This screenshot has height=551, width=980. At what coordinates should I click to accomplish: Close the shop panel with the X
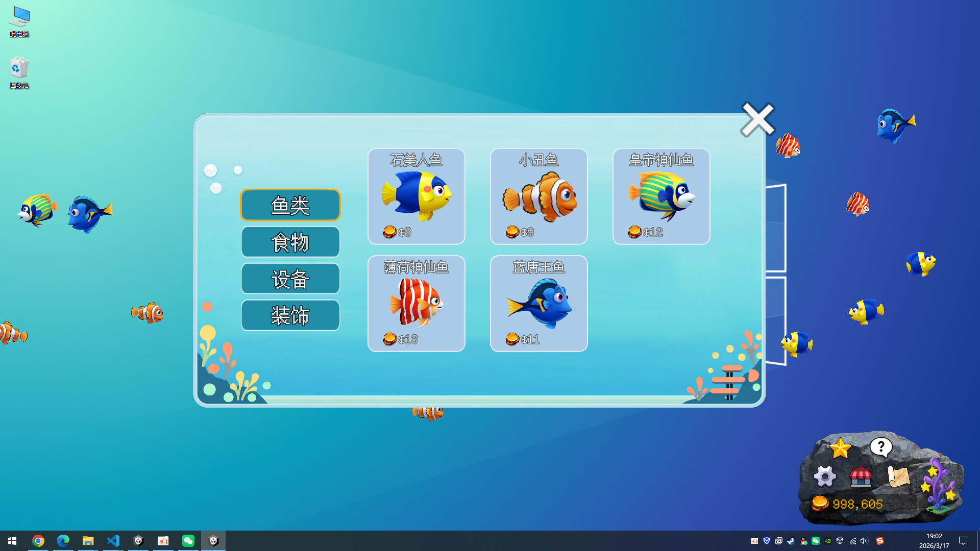pos(757,119)
